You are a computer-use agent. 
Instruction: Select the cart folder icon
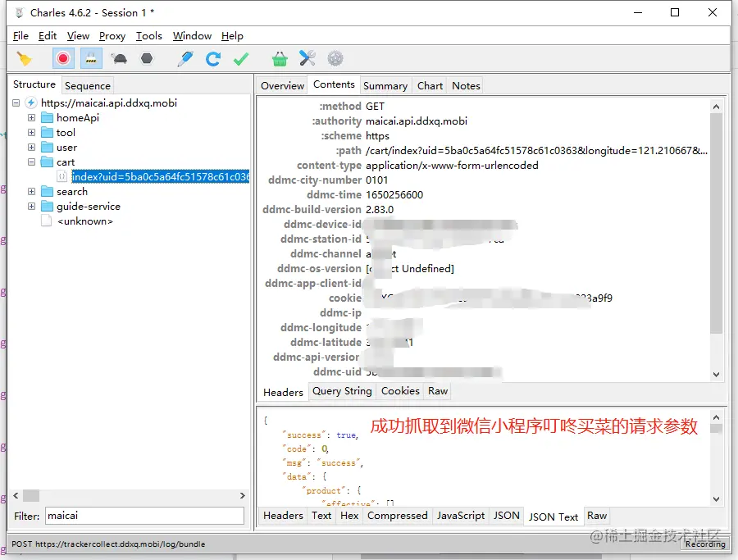(47, 162)
